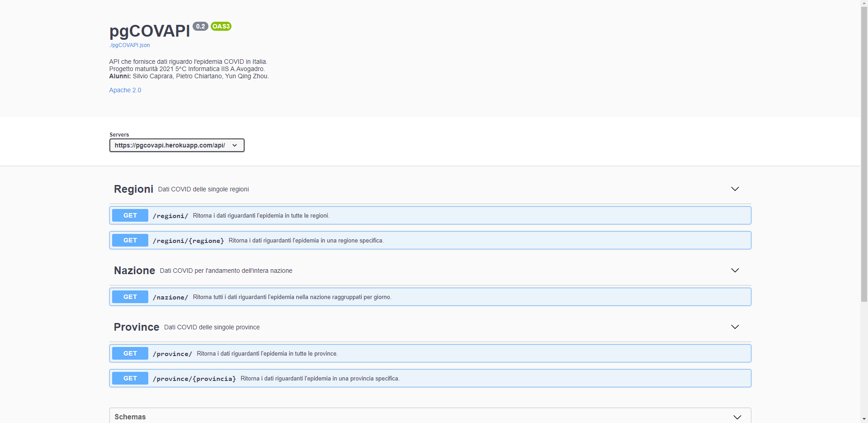Expand the /regioni/{regione} endpoint path
The width and height of the screenshot is (868, 423).
tap(189, 241)
